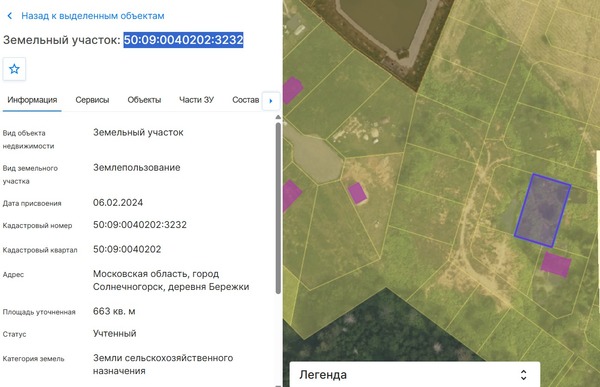Click date value 06.02.2024
Viewport: 600px width, 387px height.
[x=118, y=202]
